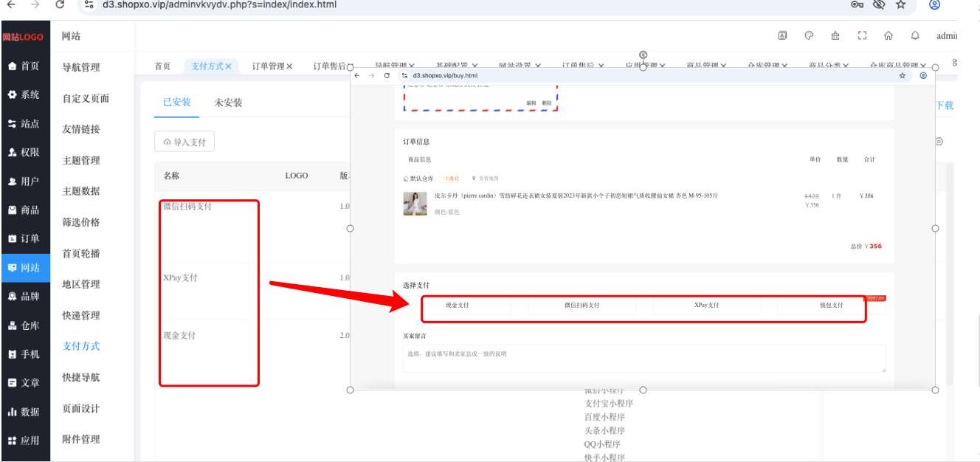
Task: Toggle fullscreen from the admin header icon
Action: [x=862, y=35]
